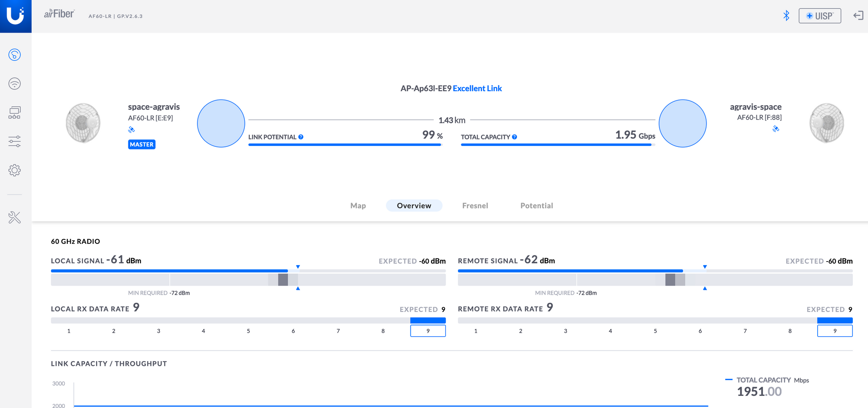The height and width of the screenshot is (408, 868).
Task: Click local MIN REQUIRED -72 dBm label
Action: pyautogui.click(x=159, y=293)
